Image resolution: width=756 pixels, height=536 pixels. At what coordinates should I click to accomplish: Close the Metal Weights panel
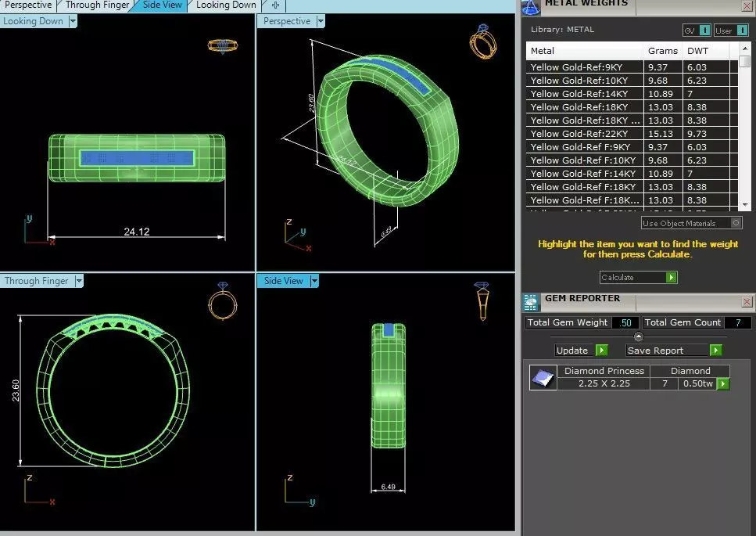point(747,6)
